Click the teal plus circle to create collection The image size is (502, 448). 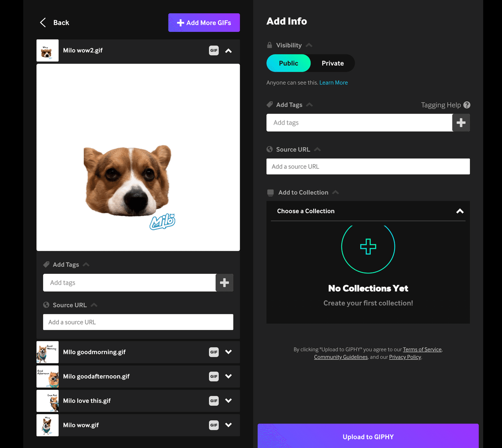[368, 247]
